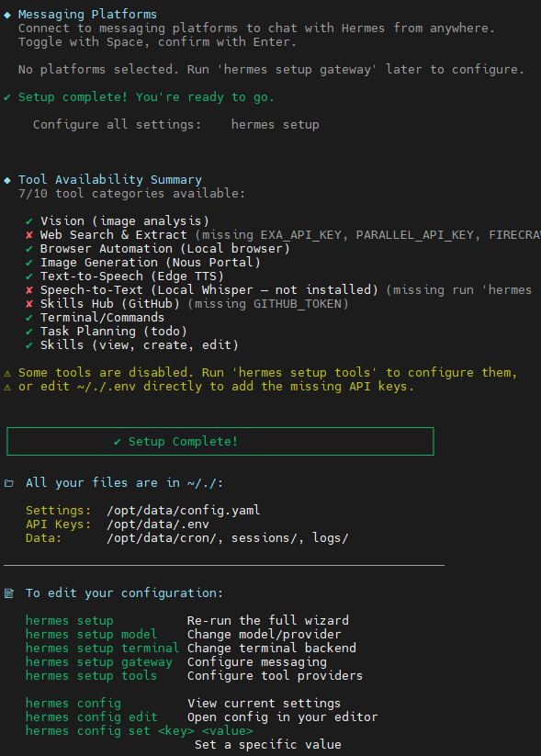
Task: Click the Image Generation (Nous Portal) line
Action: click(x=150, y=263)
